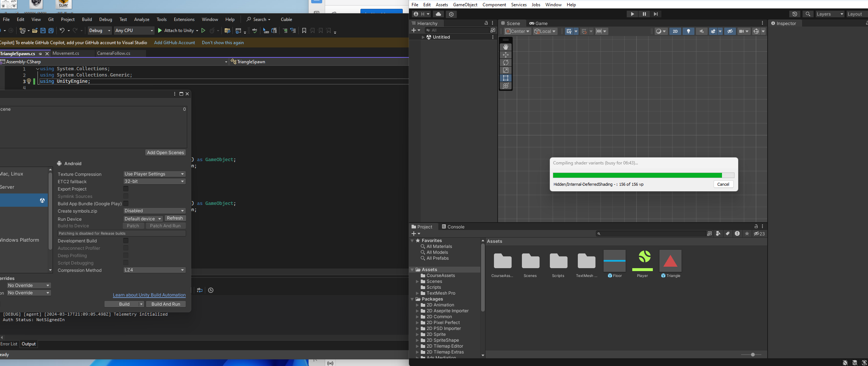Viewport: 868px width, 366px height.
Task: Open Unity global search magnifier
Action: click(x=808, y=14)
